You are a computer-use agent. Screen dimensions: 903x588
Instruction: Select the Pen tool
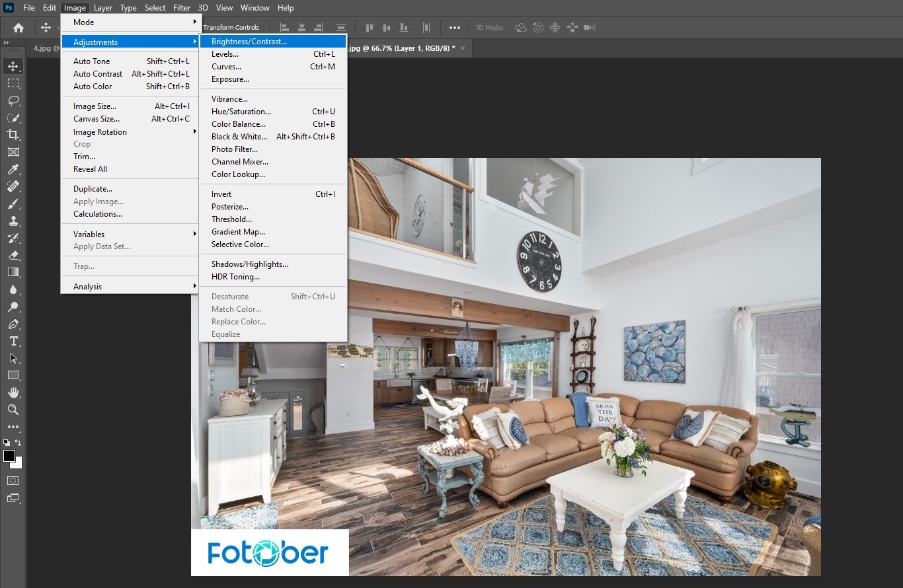click(x=13, y=324)
